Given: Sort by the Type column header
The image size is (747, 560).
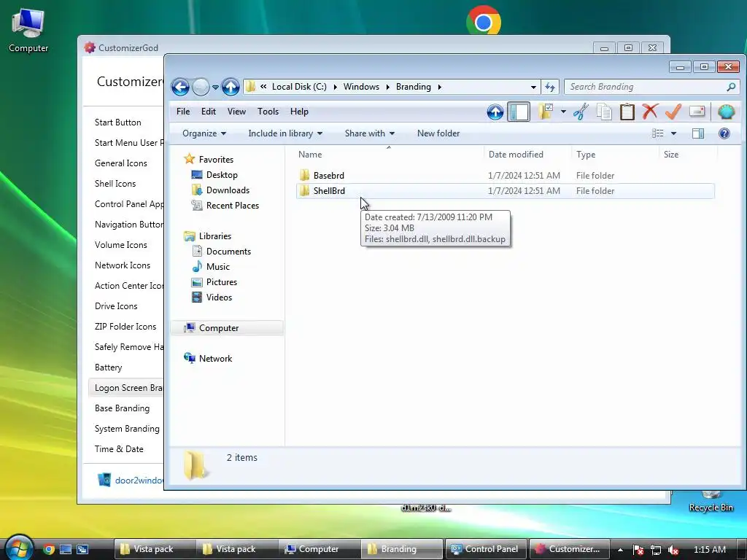Looking at the screenshot, I should pyautogui.click(x=586, y=155).
